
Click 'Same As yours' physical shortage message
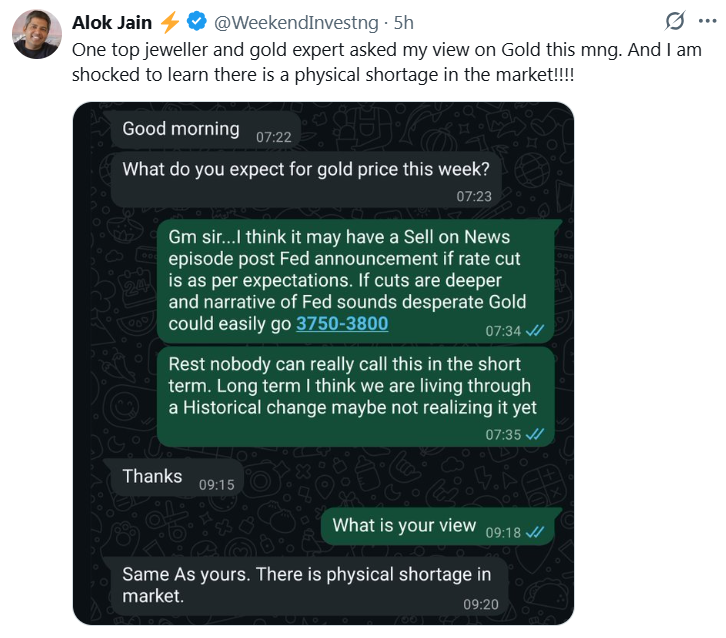309,586
